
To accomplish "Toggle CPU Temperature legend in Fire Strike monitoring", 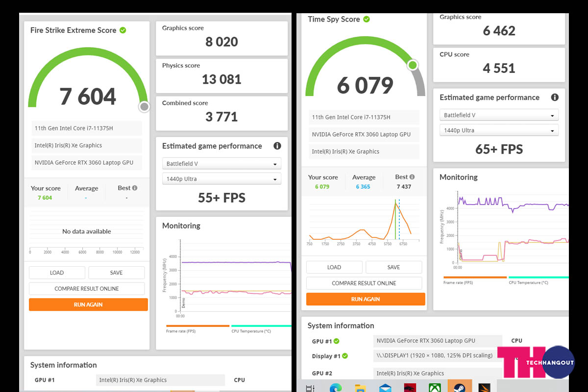I will (261, 329).
